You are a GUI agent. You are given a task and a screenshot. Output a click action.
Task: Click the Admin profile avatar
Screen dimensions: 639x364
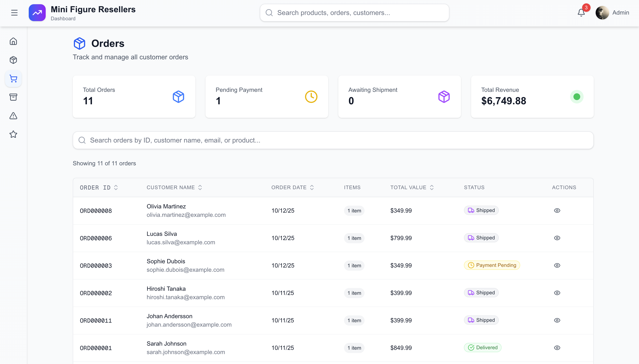(602, 13)
